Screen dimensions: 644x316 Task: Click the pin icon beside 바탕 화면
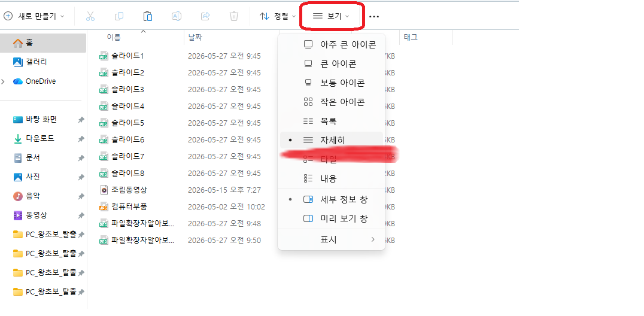coord(81,120)
